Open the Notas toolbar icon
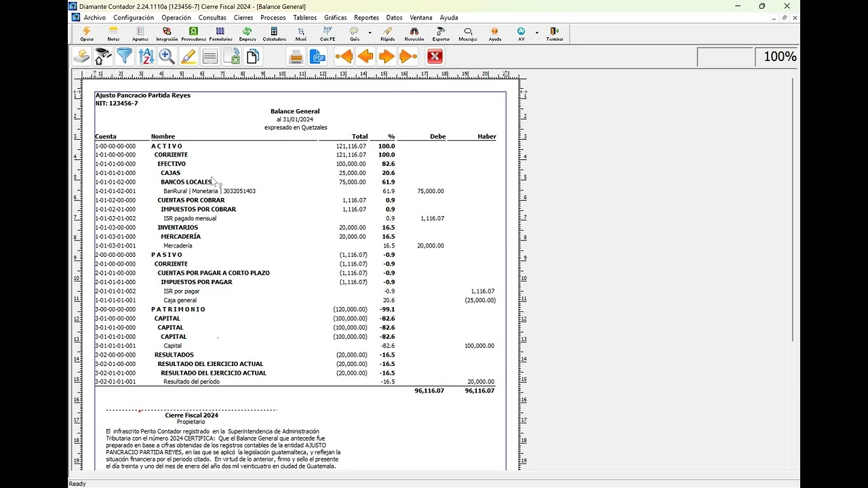Viewport: 868px width, 488px height. pyautogui.click(x=113, y=34)
